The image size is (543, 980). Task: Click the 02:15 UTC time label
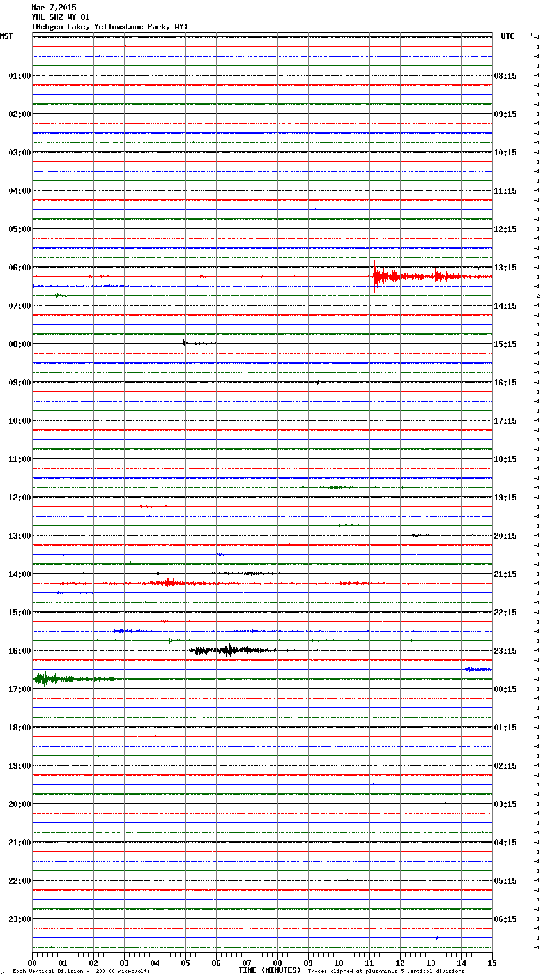(x=505, y=766)
